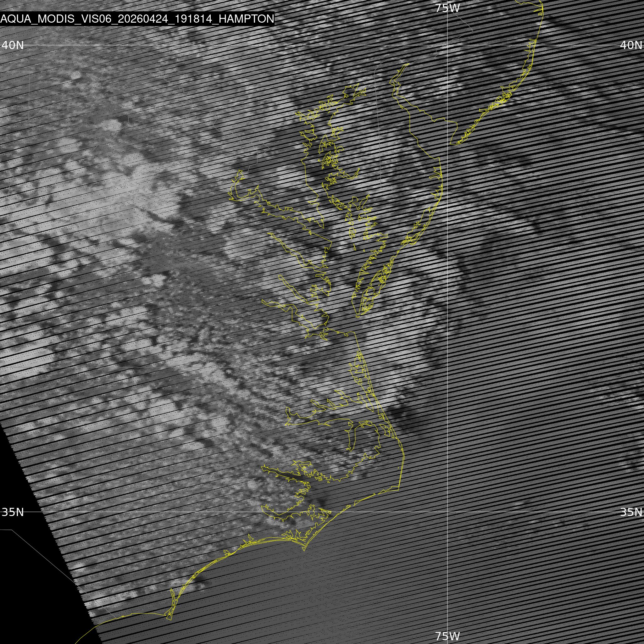Click the 35N label on right edge
The height and width of the screenshot is (644, 644).
(631, 512)
